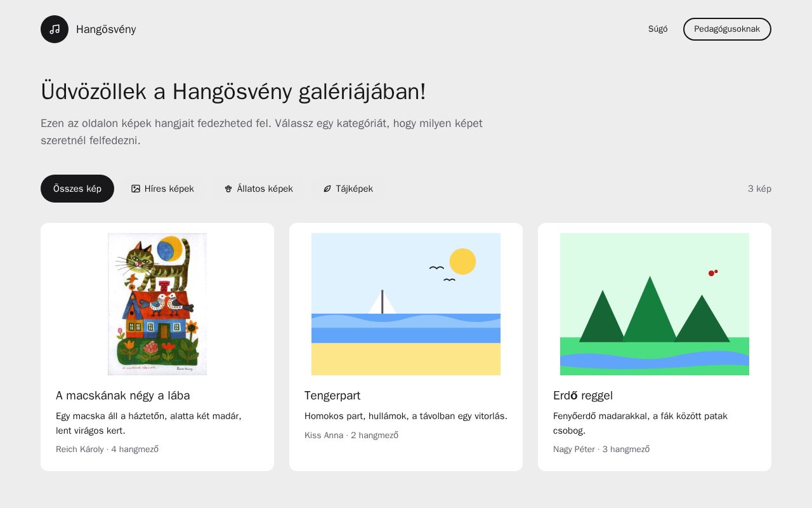Click the picture icon on Híres képek
The width and height of the screenshot is (812, 508).
pos(136,189)
